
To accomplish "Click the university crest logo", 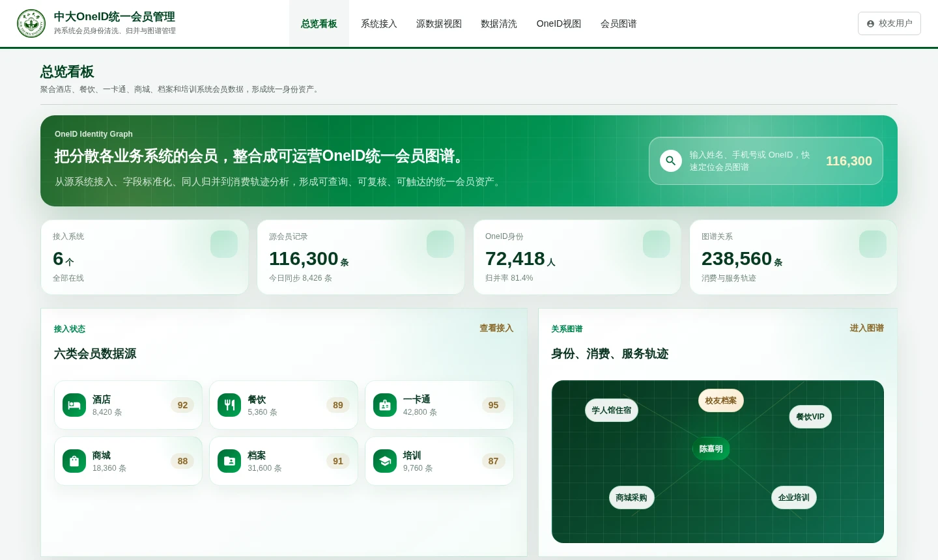I will coord(31,23).
